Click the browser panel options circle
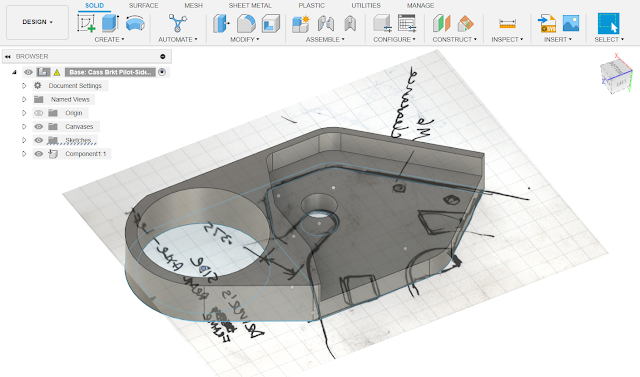The height and width of the screenshot is (377, 640). pyautogui.click(x=163, y=56)
